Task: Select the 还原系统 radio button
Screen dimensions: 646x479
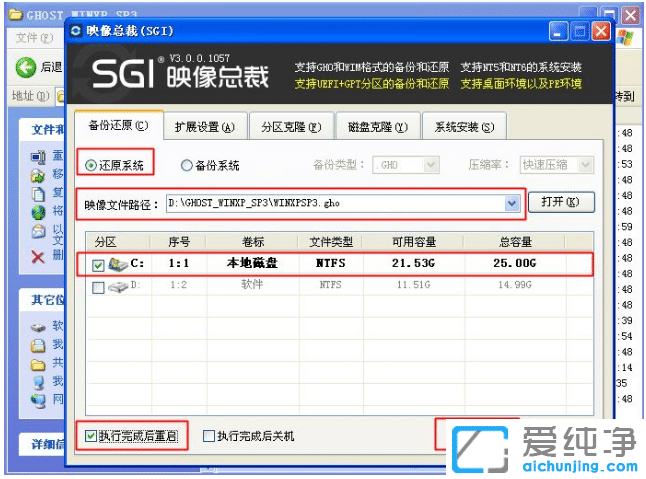Action: pos(91,166)
